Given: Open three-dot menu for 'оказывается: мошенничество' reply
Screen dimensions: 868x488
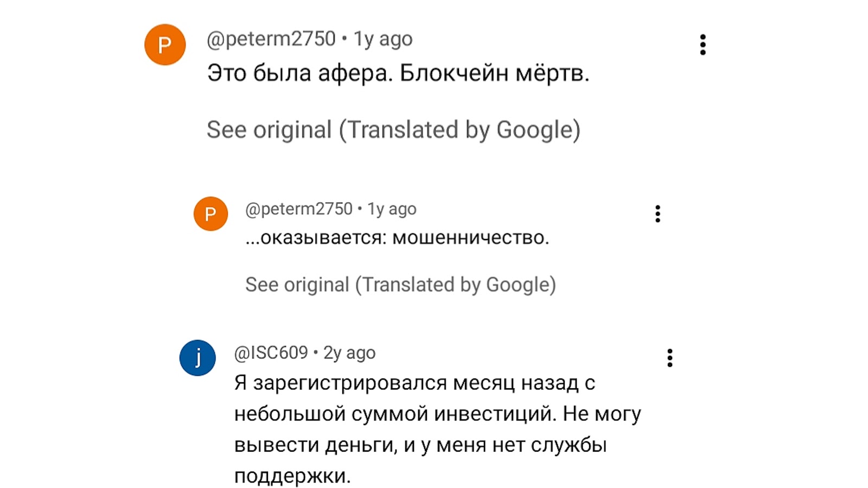Looking at the screenshot, I should 658,214.
